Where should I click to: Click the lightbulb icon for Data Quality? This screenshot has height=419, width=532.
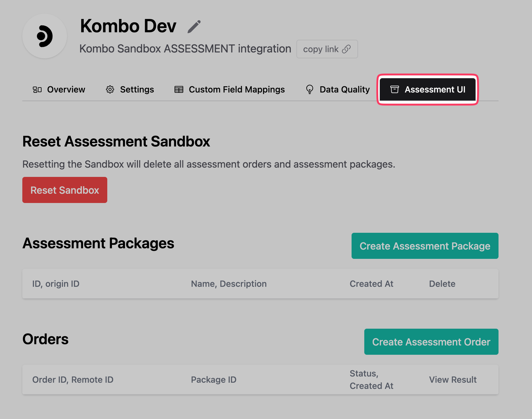(x=309, y=89)
